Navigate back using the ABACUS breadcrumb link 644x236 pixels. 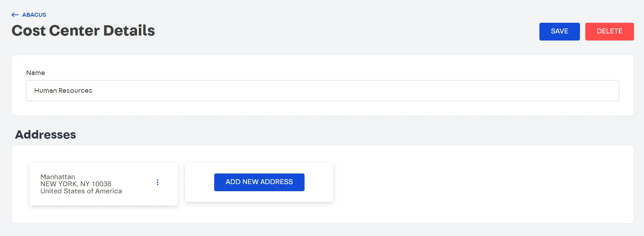coord(34,15)
